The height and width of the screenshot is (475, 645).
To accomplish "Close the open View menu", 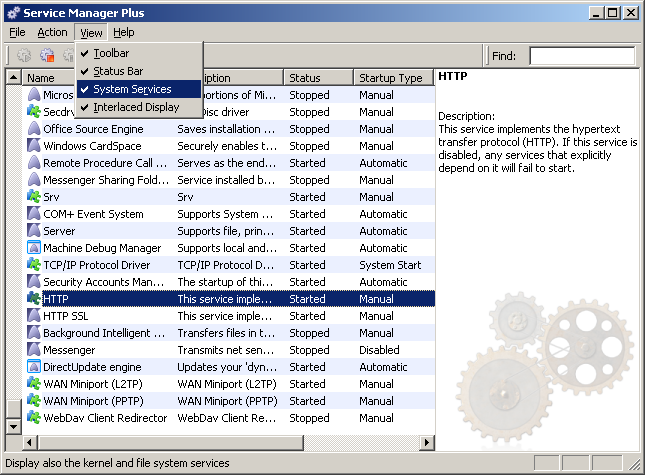I will [x=91, y=32].
